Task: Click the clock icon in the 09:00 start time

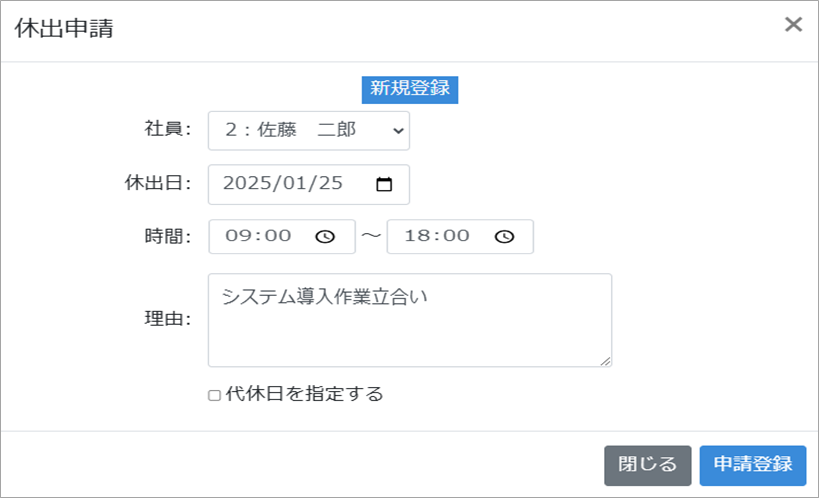Action: (x=325, y=237)
